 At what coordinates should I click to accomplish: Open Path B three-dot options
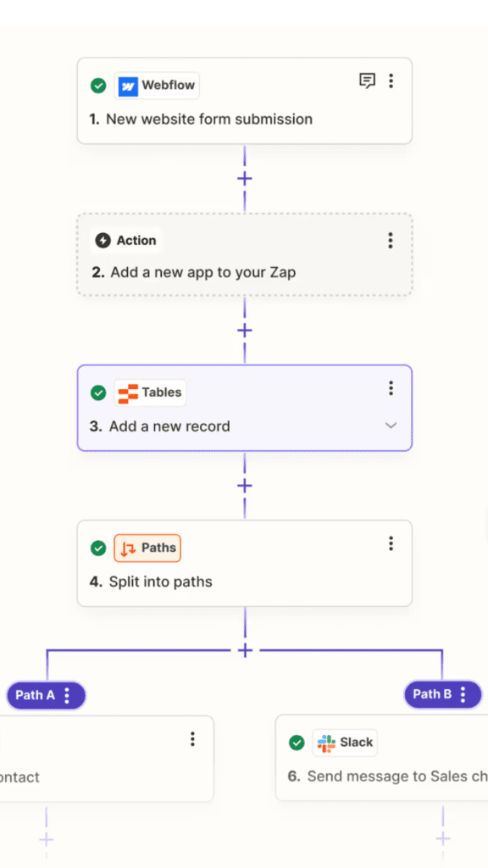463,694
